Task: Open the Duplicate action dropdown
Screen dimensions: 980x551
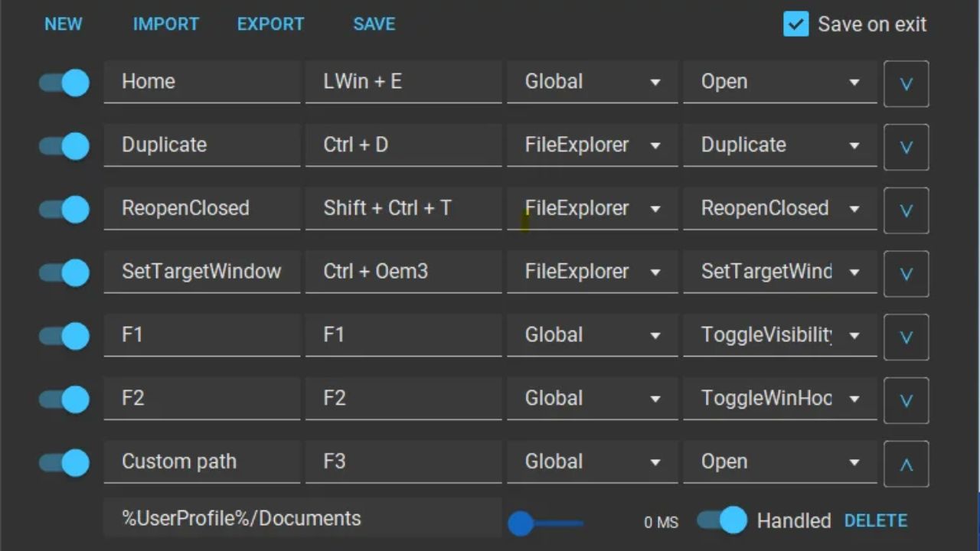Action: point(780,145)
